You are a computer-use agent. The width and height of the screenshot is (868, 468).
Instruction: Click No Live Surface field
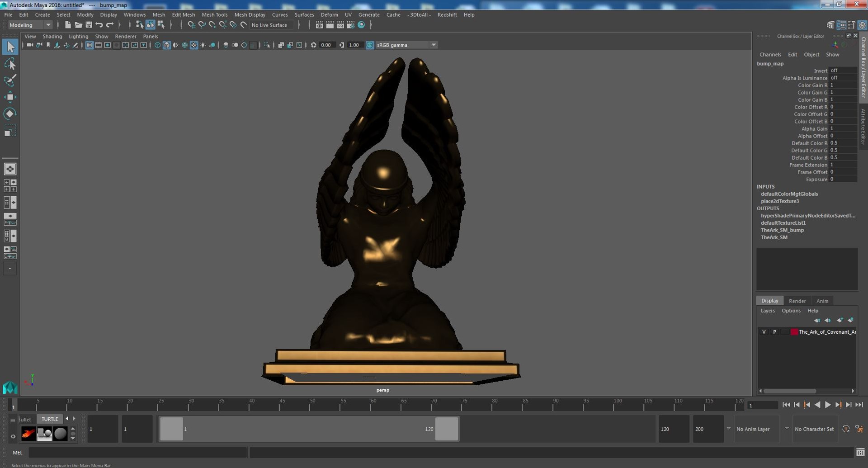click(x=271, y=25)
